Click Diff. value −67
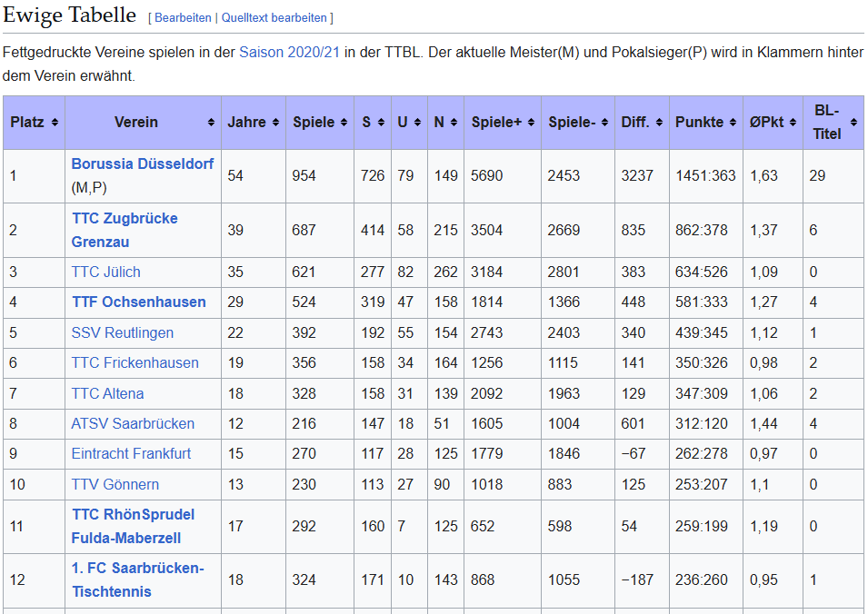Screen dimensions: 868x614 click(634, 453)
